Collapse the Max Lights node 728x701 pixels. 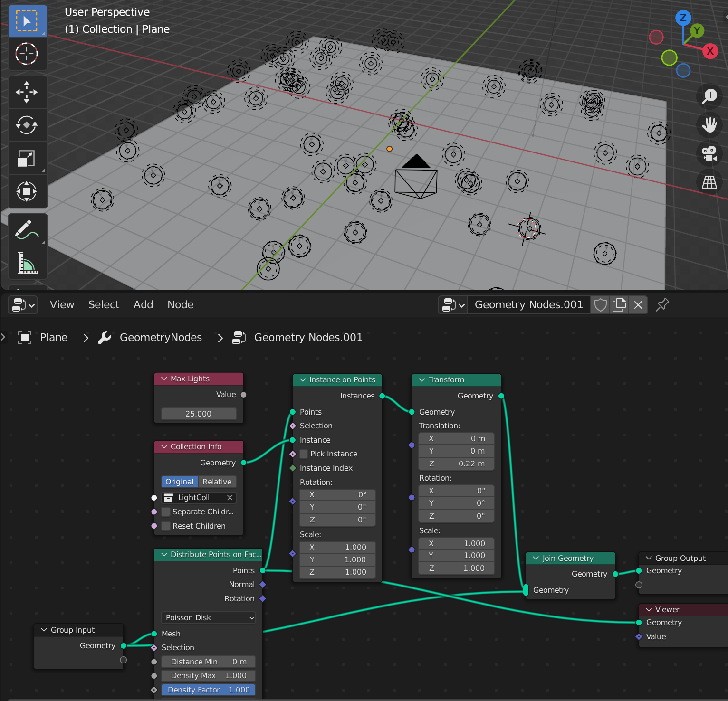pos(164,379)
